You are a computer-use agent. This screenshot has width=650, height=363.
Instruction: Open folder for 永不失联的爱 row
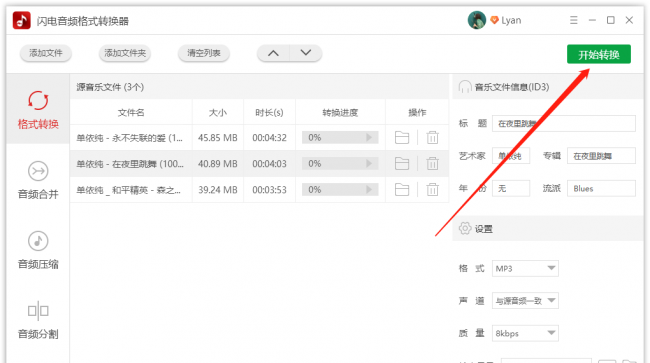402,138
